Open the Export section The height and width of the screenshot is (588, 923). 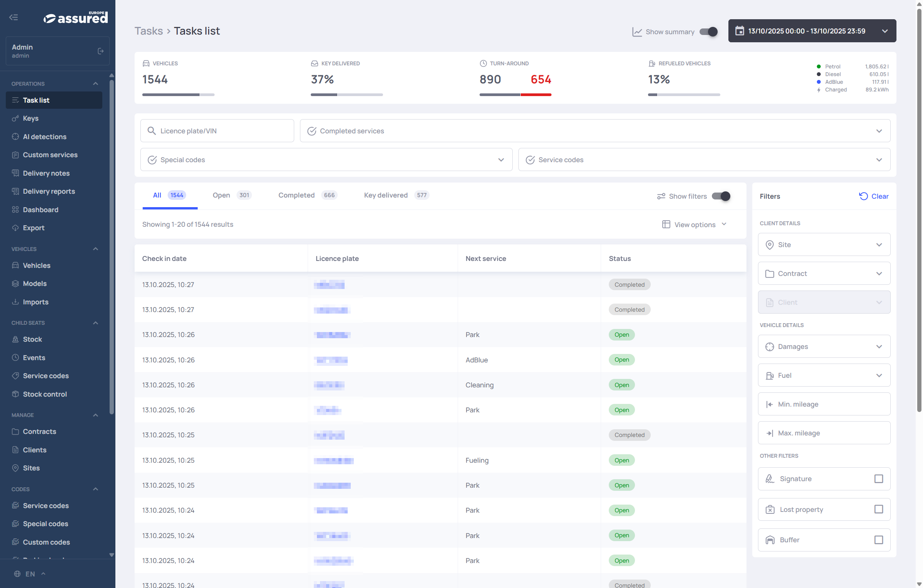pyautogui.click(x=34, y=228)
